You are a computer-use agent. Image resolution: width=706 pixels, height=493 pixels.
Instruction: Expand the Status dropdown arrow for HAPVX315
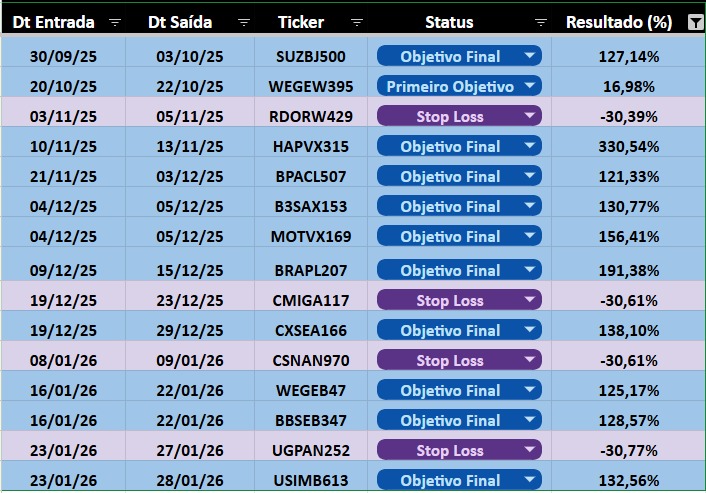pos(529,146)
